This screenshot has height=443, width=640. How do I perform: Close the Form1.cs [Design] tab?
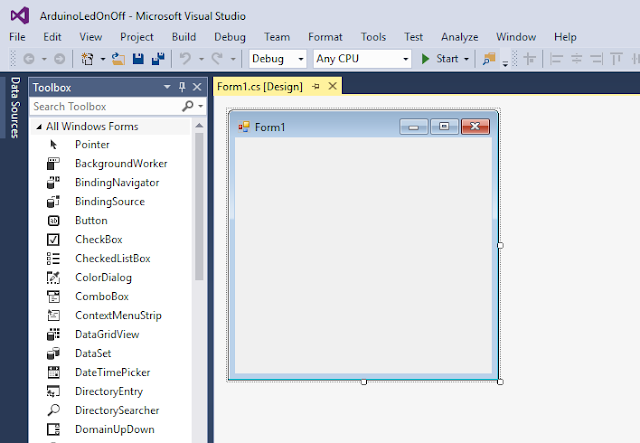pos(333,86)
